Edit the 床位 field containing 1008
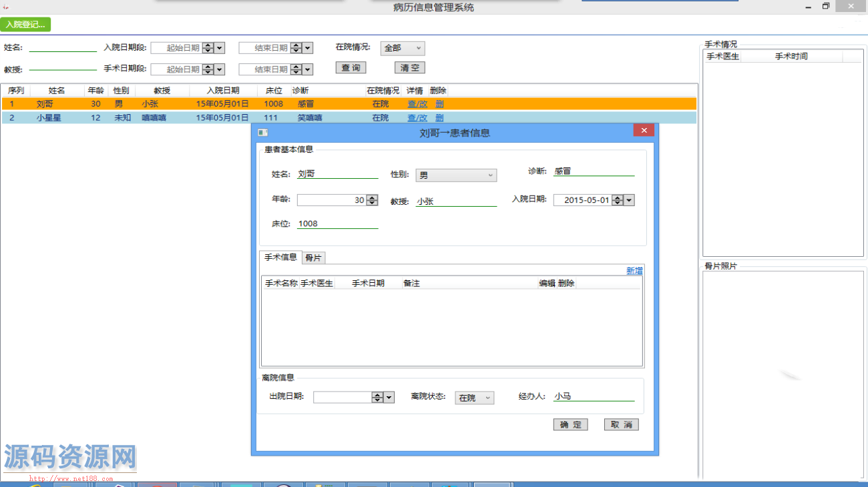 pyautogui.click(x=337, y=224)
